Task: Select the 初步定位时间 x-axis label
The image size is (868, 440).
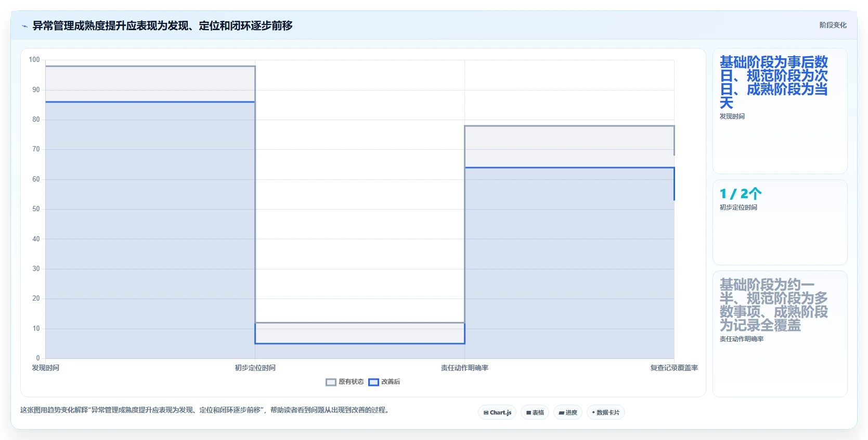Action: [x=255, y=368]
